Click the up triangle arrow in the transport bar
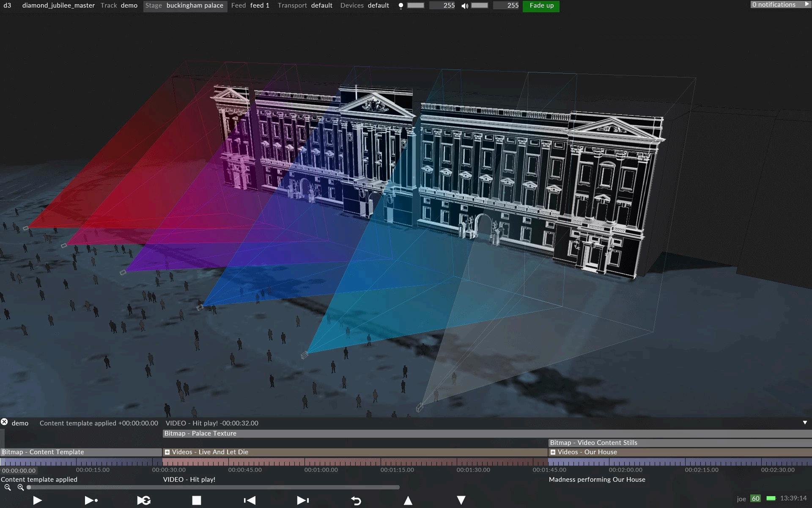This screenshot has width=812, height=508. click(x=408, y=500)
